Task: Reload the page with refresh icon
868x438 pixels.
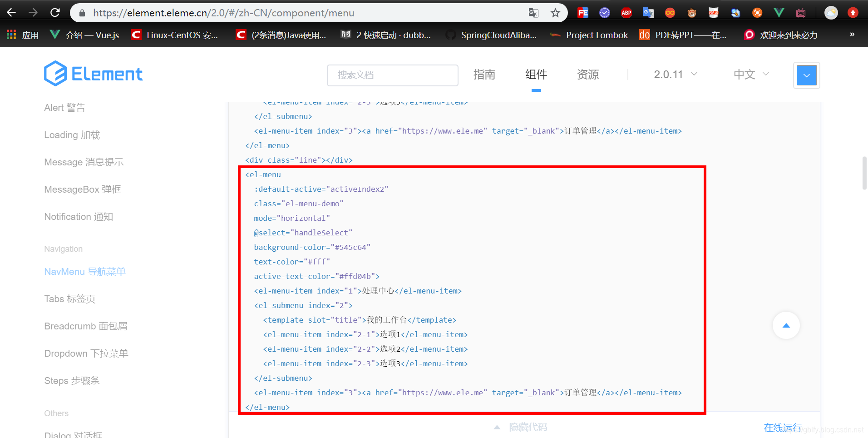Action: click(x=55, y=13)
